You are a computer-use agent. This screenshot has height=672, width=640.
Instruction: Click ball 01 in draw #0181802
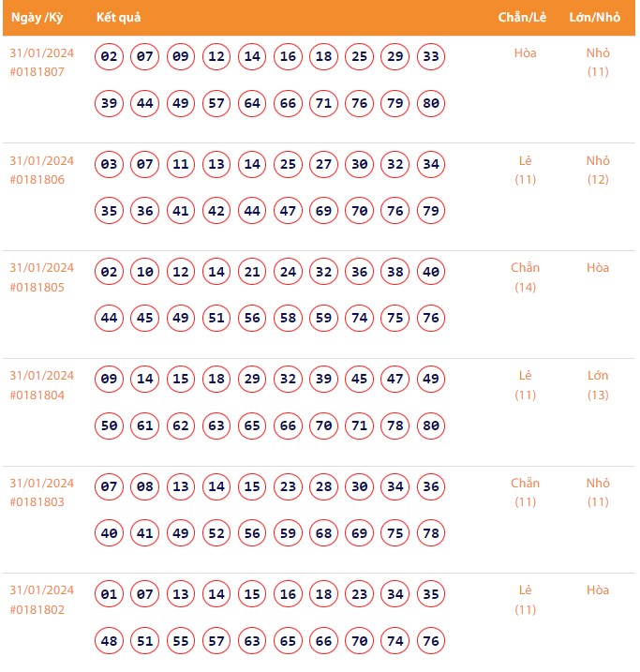coord(110,594)
